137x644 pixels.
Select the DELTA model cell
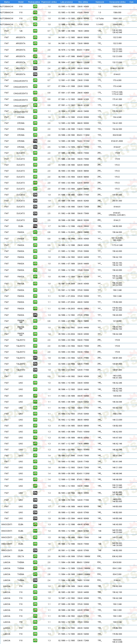pos(21,556)
